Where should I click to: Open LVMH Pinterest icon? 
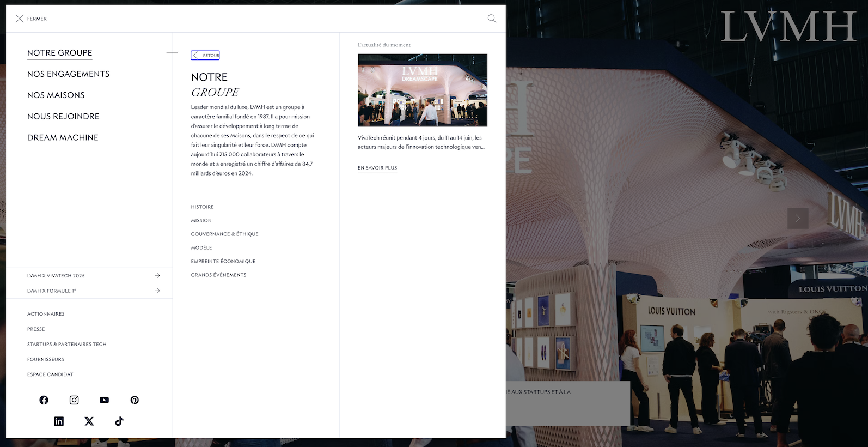(x=135, y=400)
